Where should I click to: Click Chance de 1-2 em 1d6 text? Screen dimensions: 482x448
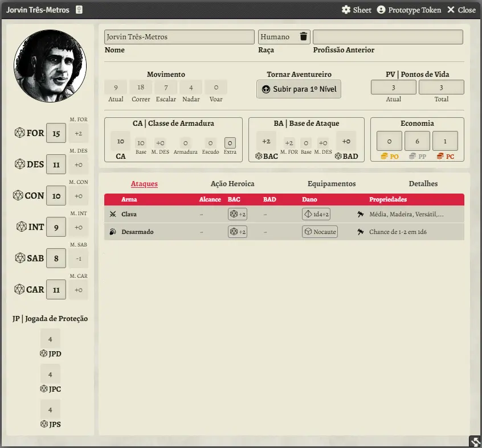(x=398, y=232)
